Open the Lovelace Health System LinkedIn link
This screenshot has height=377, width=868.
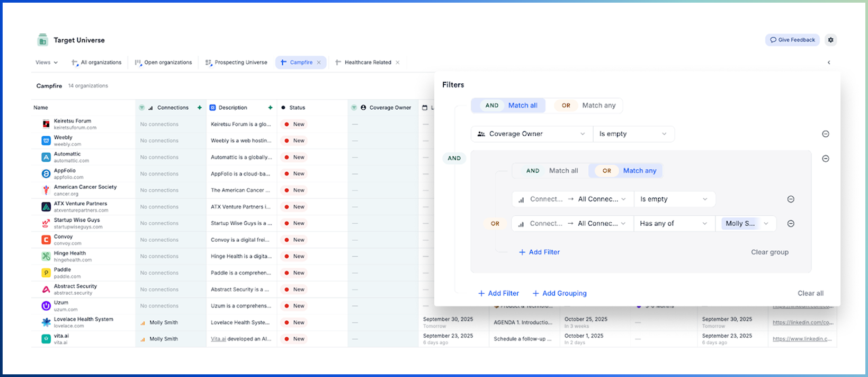tap(803, 322)
